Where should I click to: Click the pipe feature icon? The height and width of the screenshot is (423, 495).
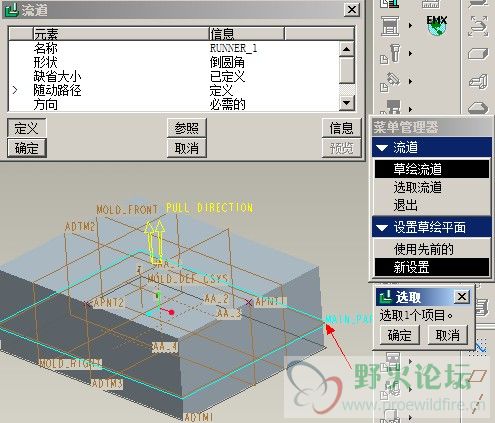pyautogui.click(x=478, y=81)
